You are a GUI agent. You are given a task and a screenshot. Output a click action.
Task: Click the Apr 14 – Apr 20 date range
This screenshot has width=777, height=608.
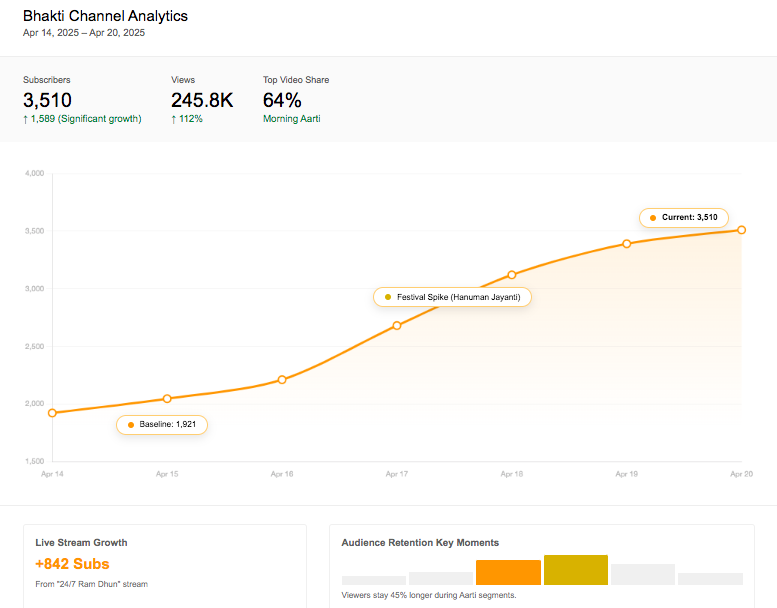point(84,33)
